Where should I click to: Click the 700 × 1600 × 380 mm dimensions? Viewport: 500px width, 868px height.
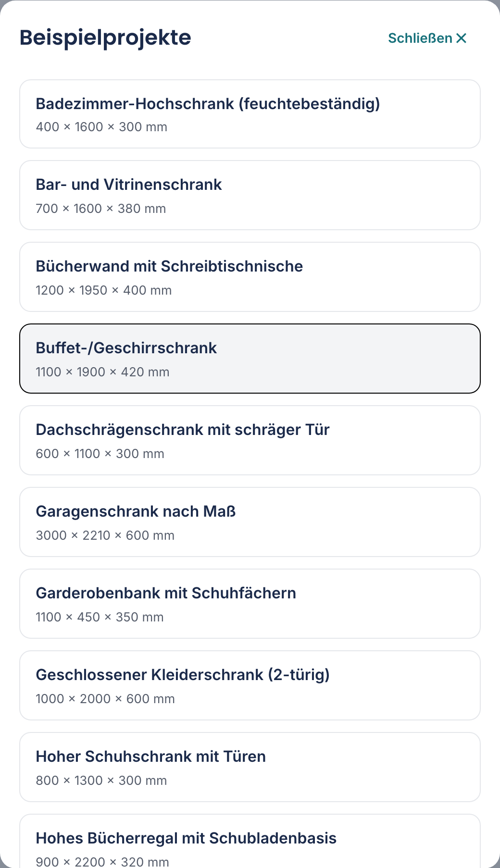[101, 209]
